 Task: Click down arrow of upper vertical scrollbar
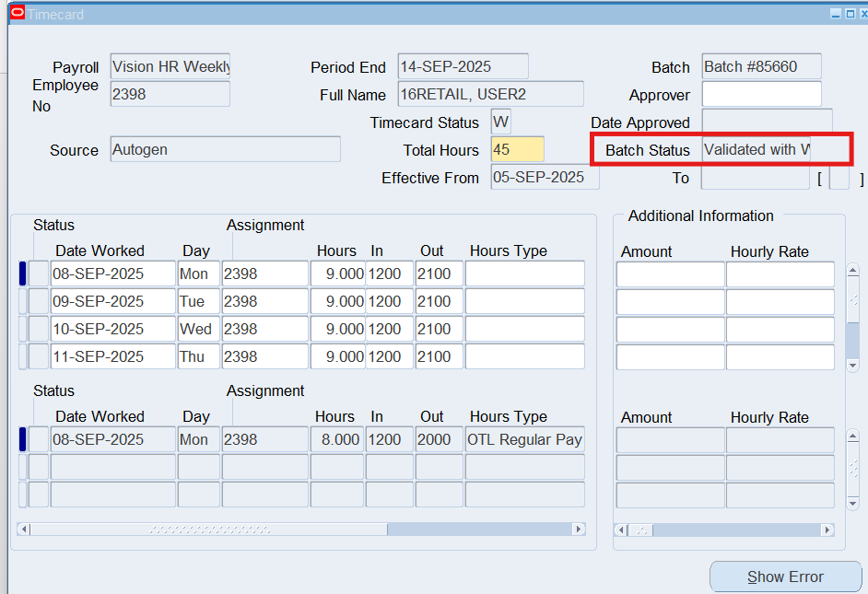[852, 366]
